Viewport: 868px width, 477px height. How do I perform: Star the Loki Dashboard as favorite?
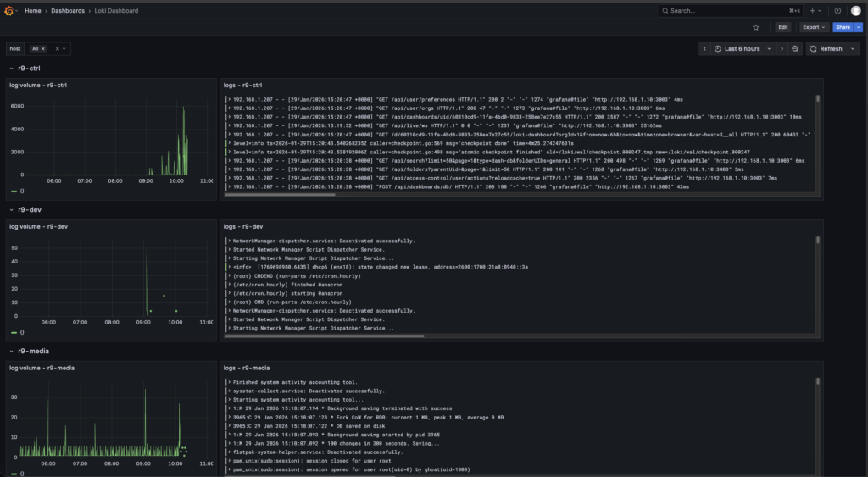click(755, 27)
